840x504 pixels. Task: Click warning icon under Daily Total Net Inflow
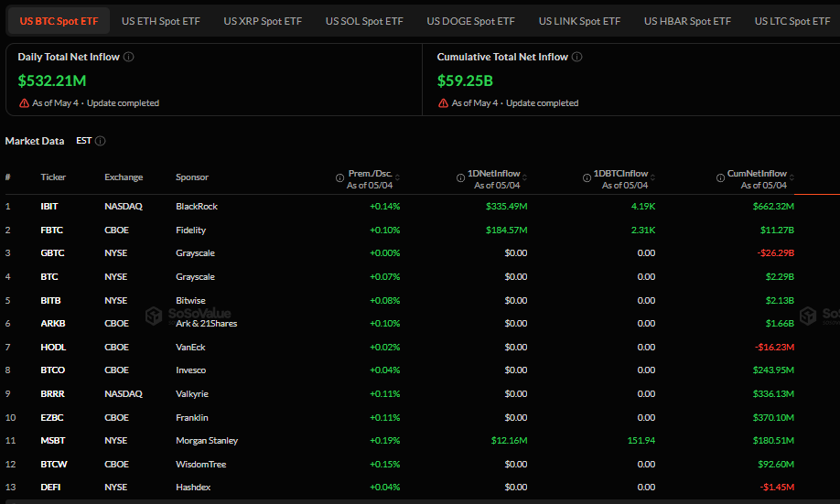pyautogui.click(x=24, y=102)
